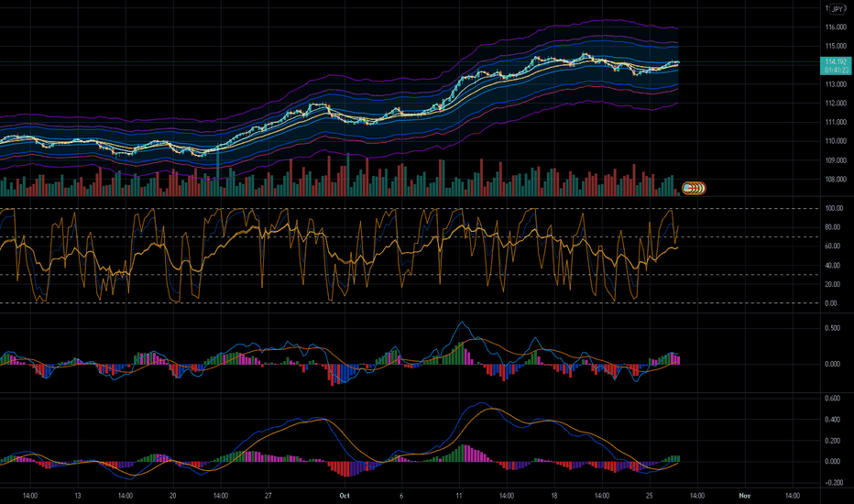Click the 11 date label on time axis

[458, 496]
